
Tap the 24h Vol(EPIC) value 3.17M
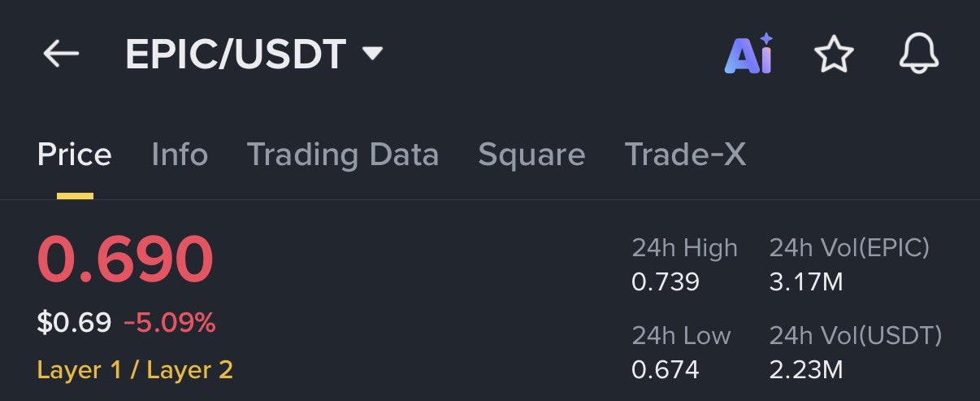point(805,282)
